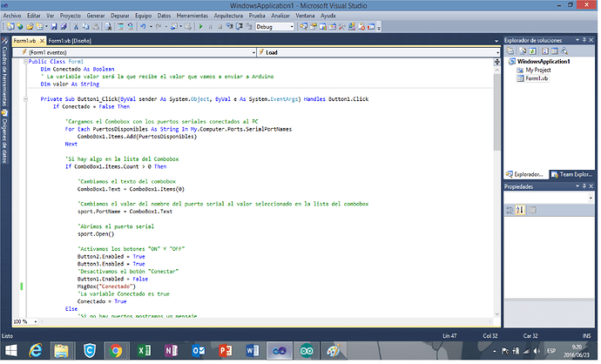The image size is (601, 364).
Task: Comment out selected lines icon
Action: pos(121,27)
